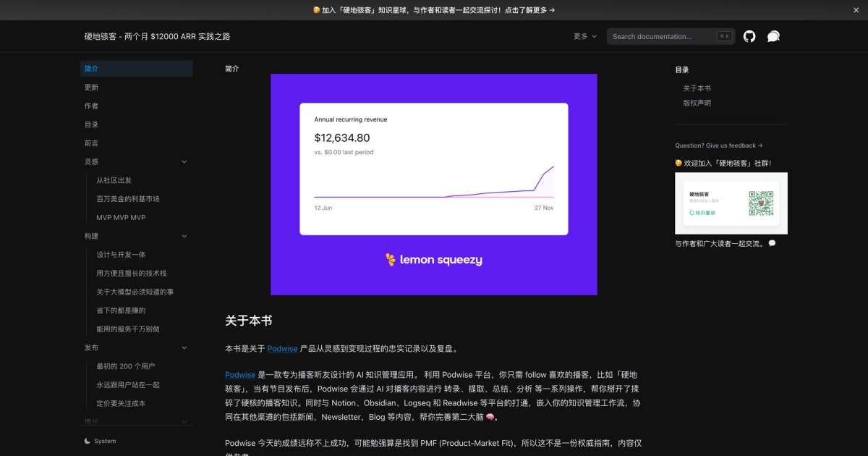
Task: Click the site title 硬地骇客 header link
Action: pyautogui.click(x=157, y=36)
